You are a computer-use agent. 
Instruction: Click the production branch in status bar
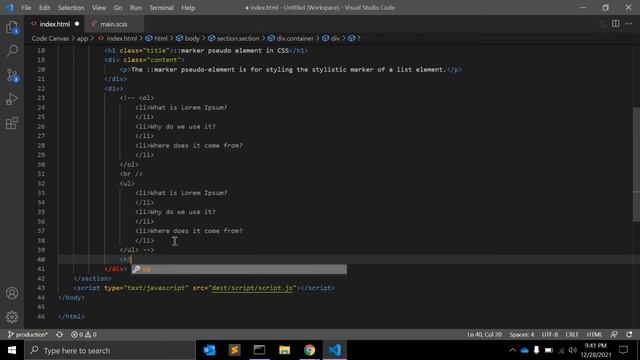coord(28,334)
